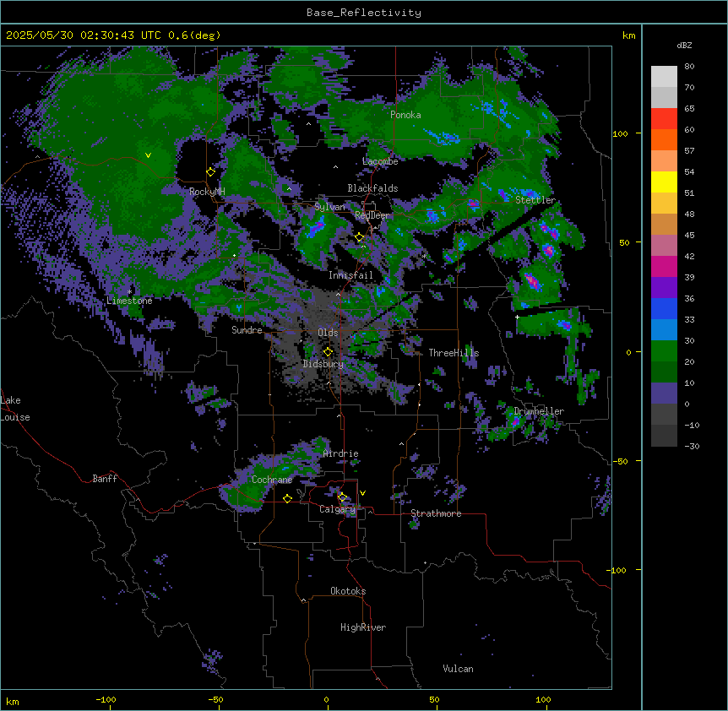Click the white asterisk above Limestone
This screenshot has height=711, width=728.
[129, 291]
